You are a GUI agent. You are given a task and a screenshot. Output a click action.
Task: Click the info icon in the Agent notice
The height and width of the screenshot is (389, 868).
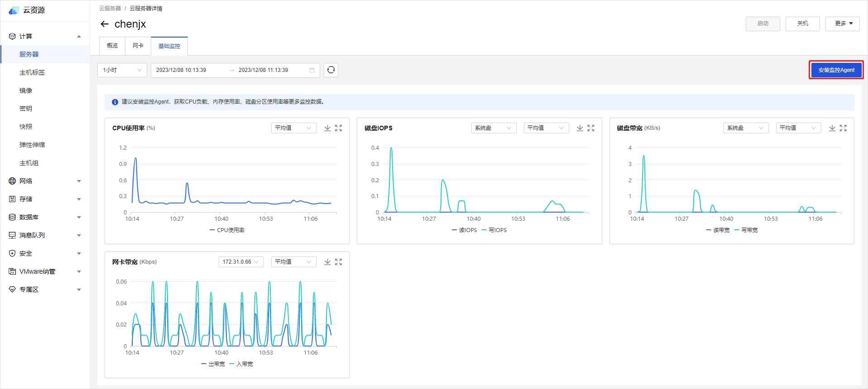coord(115,102)
